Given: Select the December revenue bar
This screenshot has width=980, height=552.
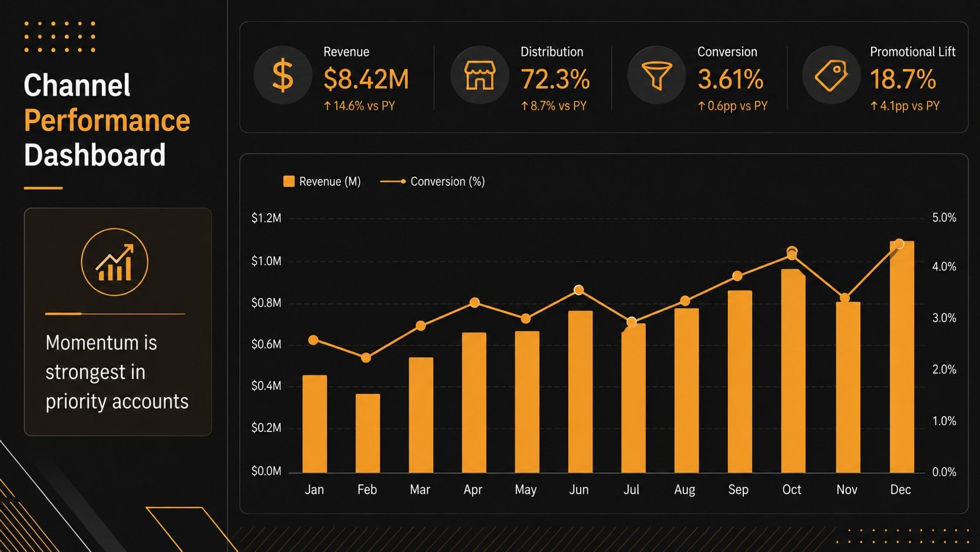Looking at the screenshot, I should [x=901, y=357].
